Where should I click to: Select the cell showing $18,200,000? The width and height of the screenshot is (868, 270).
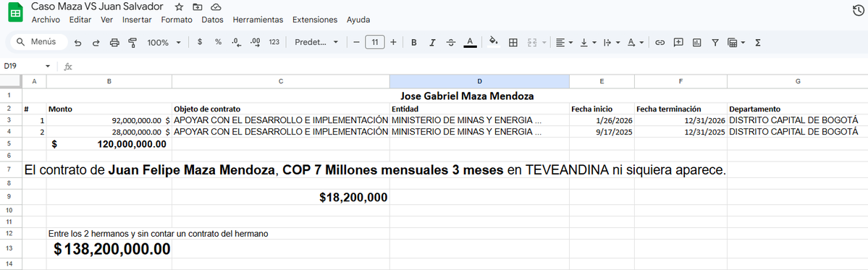click(x=281, y=198)
